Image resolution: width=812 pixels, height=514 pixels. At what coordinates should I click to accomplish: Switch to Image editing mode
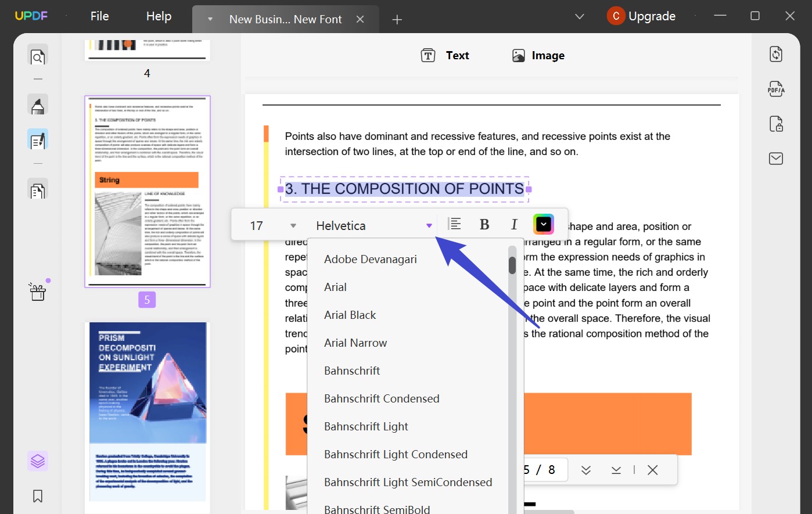tap(537, 55)
